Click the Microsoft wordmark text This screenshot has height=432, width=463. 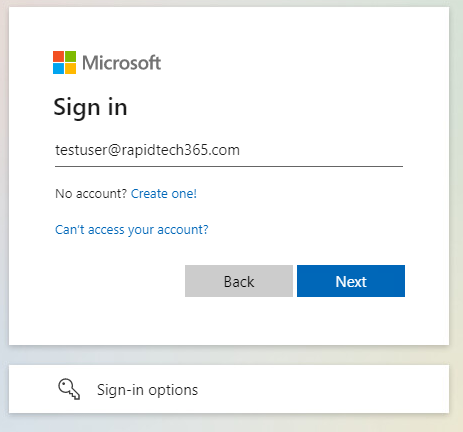pos(122,63)
